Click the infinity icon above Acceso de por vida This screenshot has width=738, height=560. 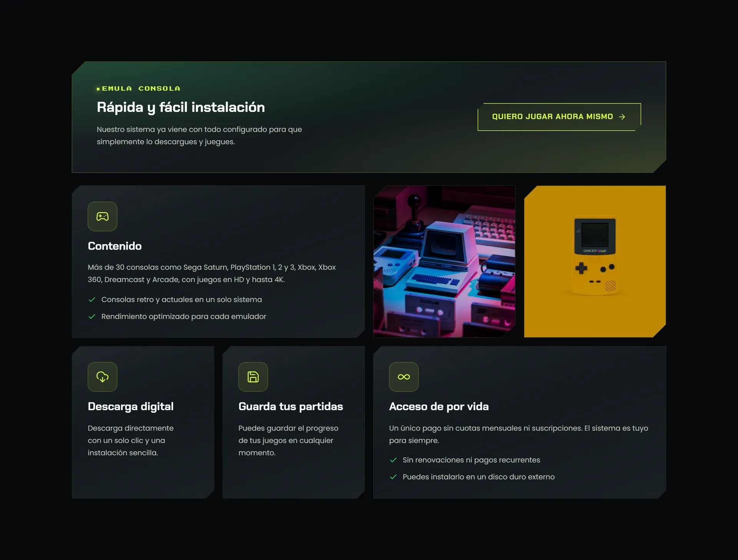(x=404, y=377)
